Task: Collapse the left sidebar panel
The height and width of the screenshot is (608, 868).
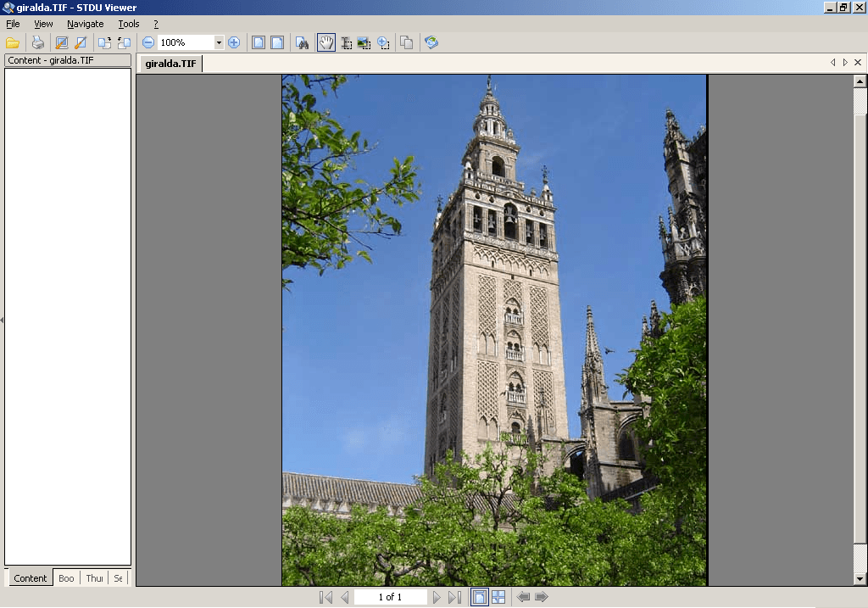Action: pos(3,320)
